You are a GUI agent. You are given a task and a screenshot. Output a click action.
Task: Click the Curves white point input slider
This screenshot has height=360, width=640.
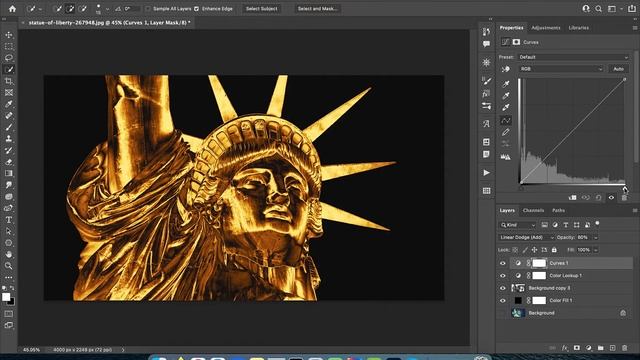[625, 189]
